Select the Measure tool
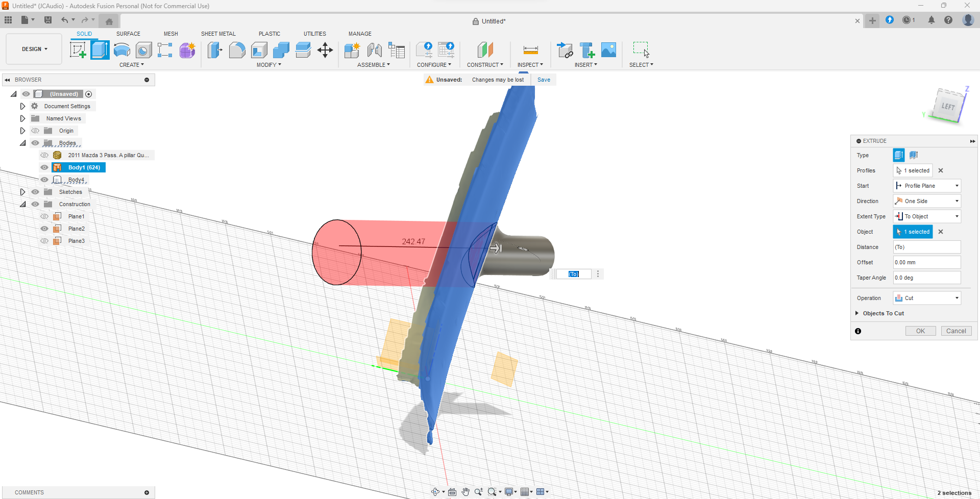This screenshot has width=980, height=499. coord(531,50)
